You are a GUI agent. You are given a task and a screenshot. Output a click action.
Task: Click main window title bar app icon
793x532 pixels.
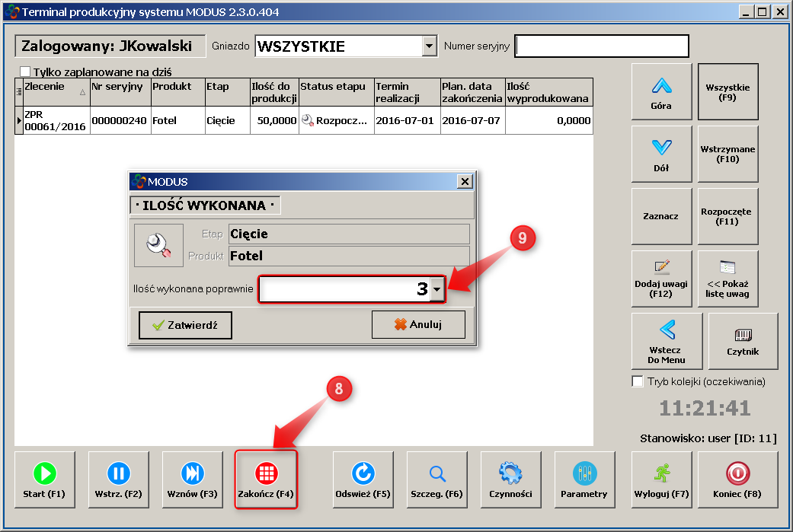13,11
